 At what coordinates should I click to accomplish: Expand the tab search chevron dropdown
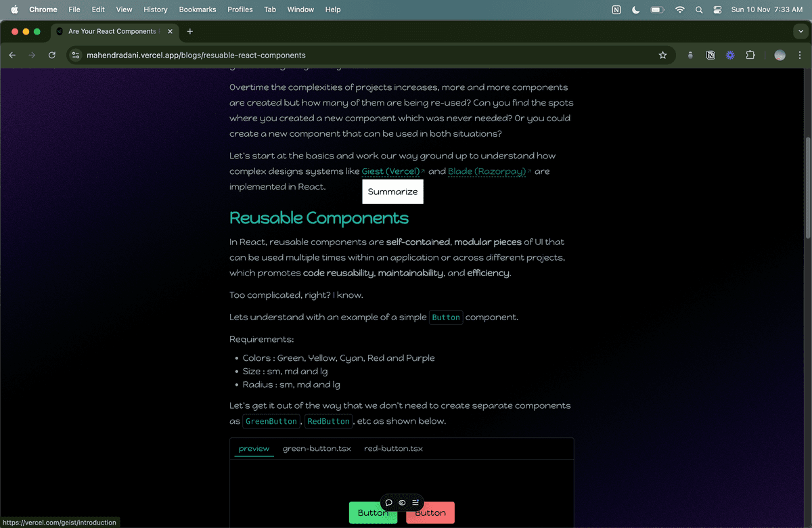click(800, 31)
